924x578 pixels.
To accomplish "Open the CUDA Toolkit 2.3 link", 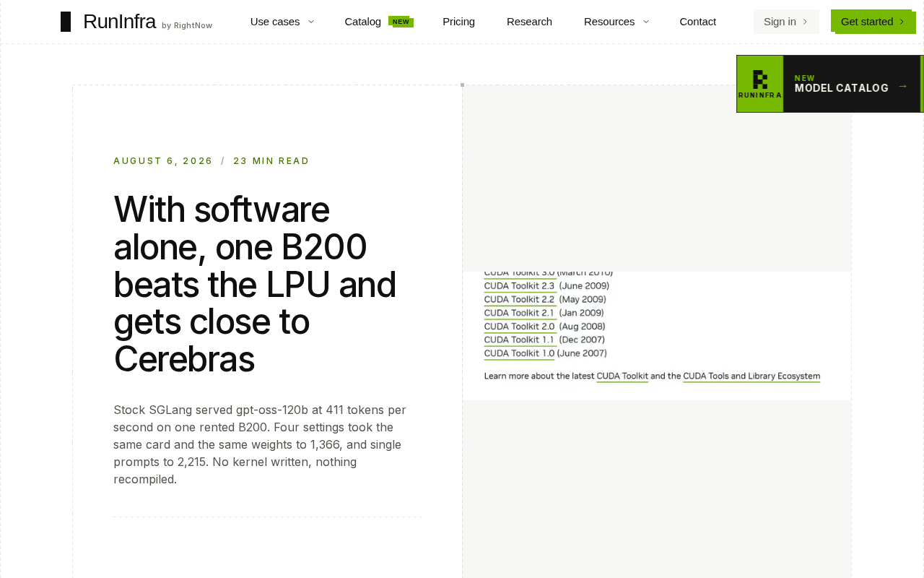I will [x=520, y=286].
